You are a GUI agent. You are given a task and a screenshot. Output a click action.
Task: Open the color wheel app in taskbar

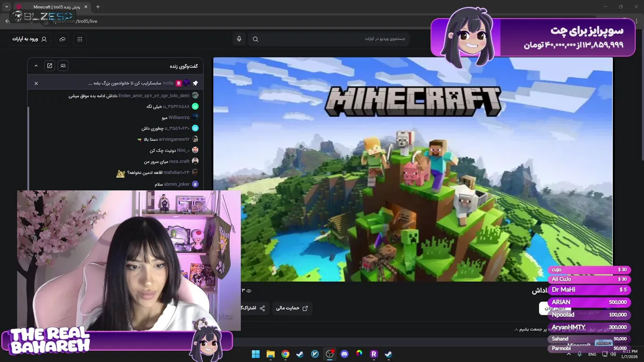[359, 354]
